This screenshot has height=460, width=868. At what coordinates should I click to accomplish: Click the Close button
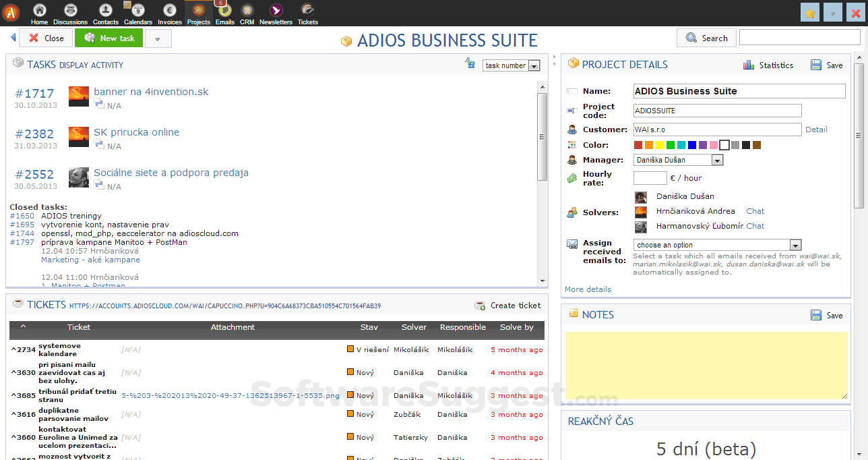(46, 38)
